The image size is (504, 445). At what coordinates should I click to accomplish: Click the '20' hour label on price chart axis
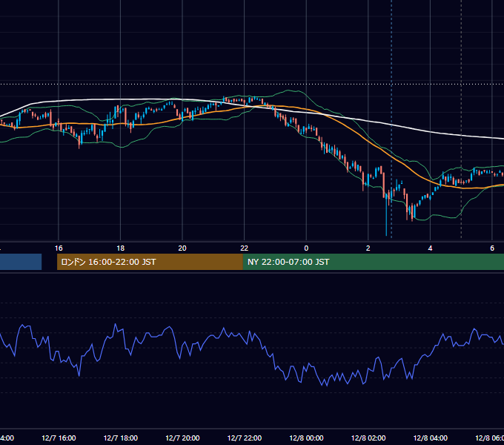click(182, 248)
